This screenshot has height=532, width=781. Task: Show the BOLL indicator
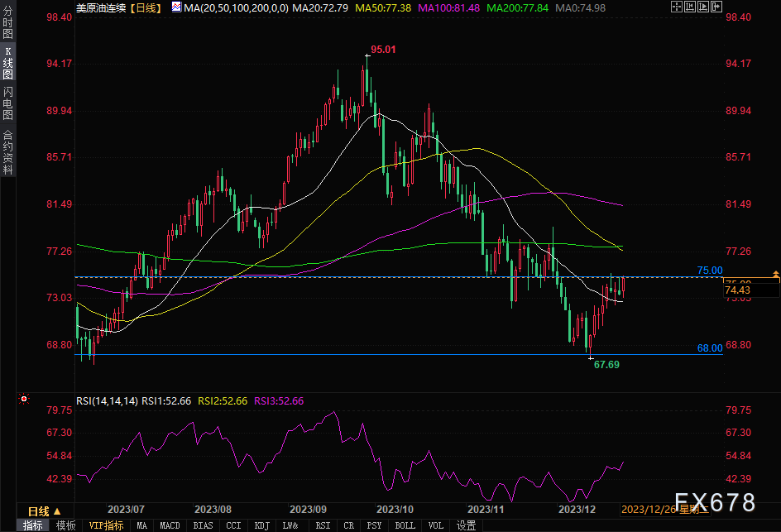pyautogui.click(x=405, y=525)
